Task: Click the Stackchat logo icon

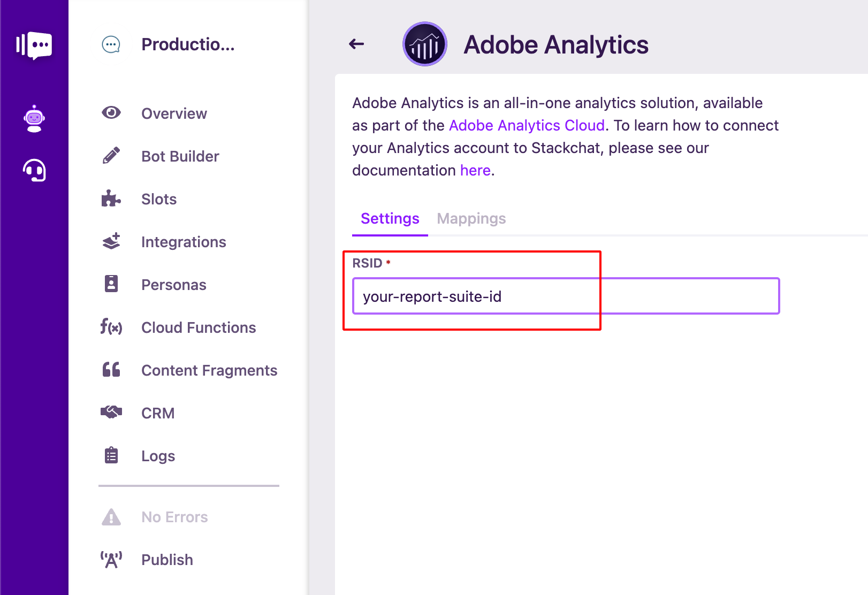Action: tap(34, 45)
